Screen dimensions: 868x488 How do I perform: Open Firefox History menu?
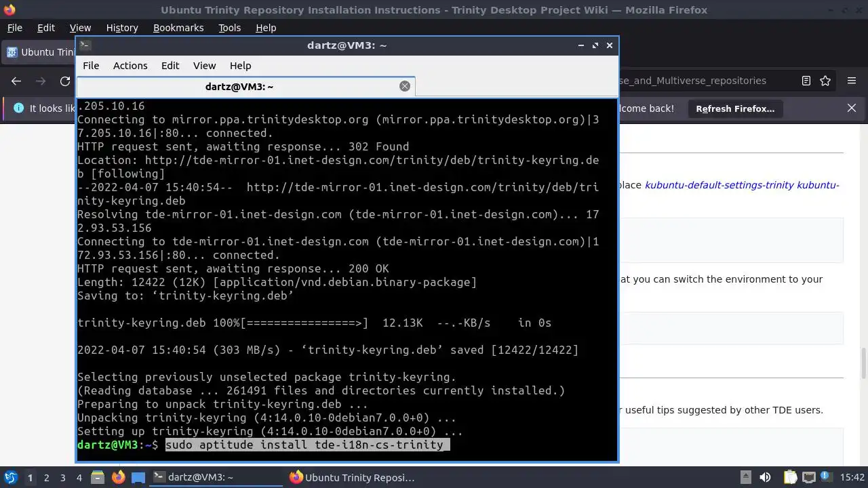[122, 28]
